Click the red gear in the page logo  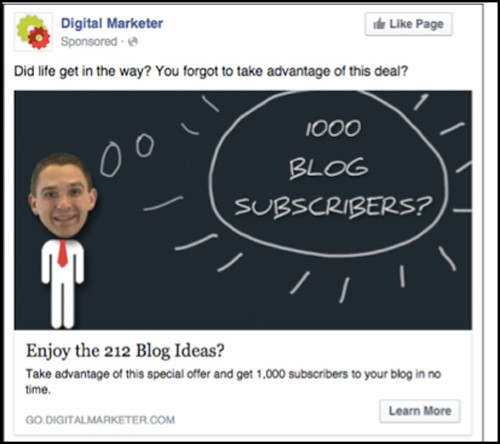point(39,38)
